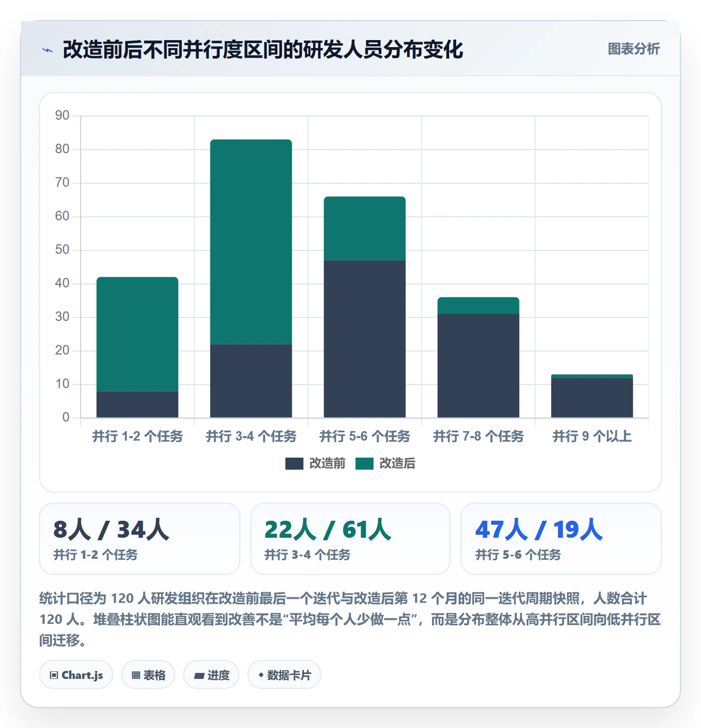Viewport: 701px width, 728px height.
Task: Click the green bar segment for 并行 1-2 个任务
Action: [x=137, y=334]
